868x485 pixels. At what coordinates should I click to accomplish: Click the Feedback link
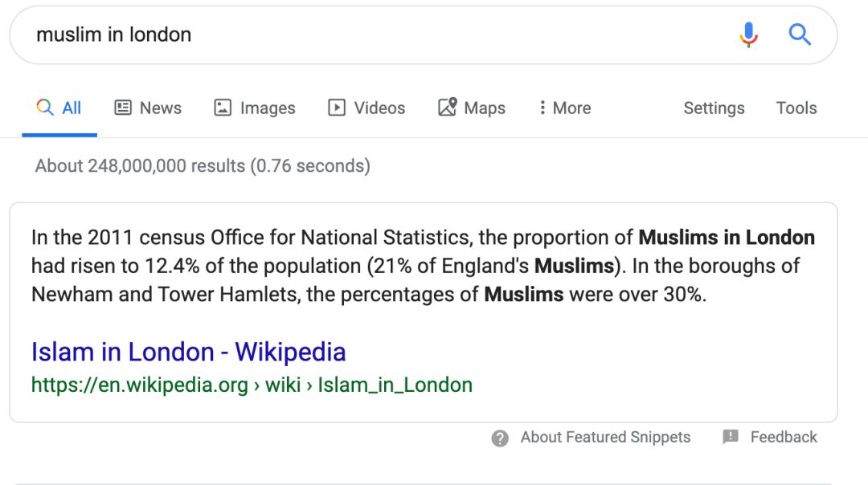pyautogui.click(x=783, y=437)
